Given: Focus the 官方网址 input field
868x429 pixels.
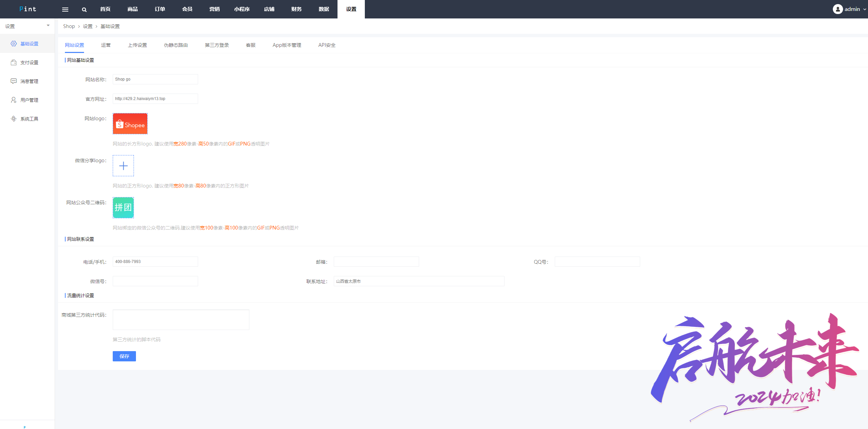Looking at the screenshot, I should tap(155, 99).
